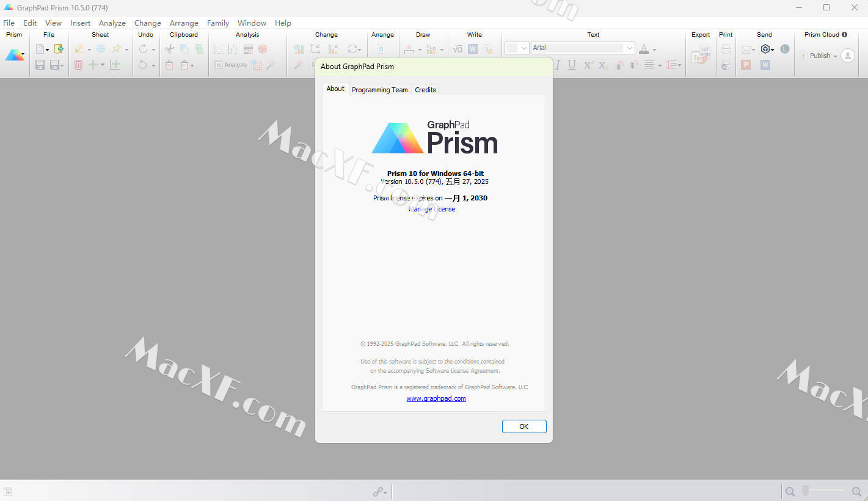Expand the font color A dropdown arrow
Viewport: 868px width, 501px height.
[x=654, y=49]
